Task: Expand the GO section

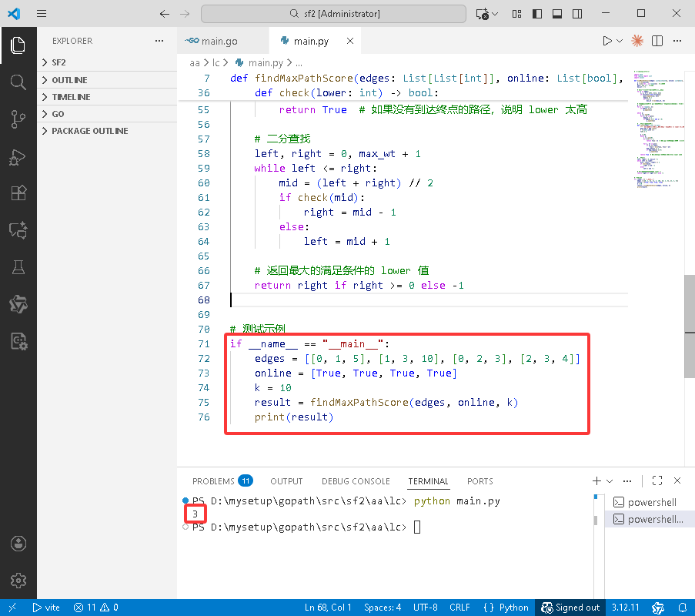Action: point(107,114)
